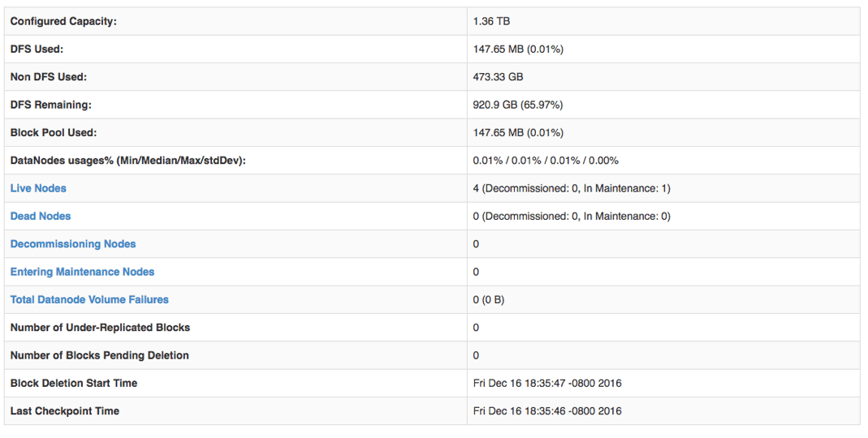The image size is (868, 438).
Task: Open the Dead Nodes link
Action: [x=41, y=216]
